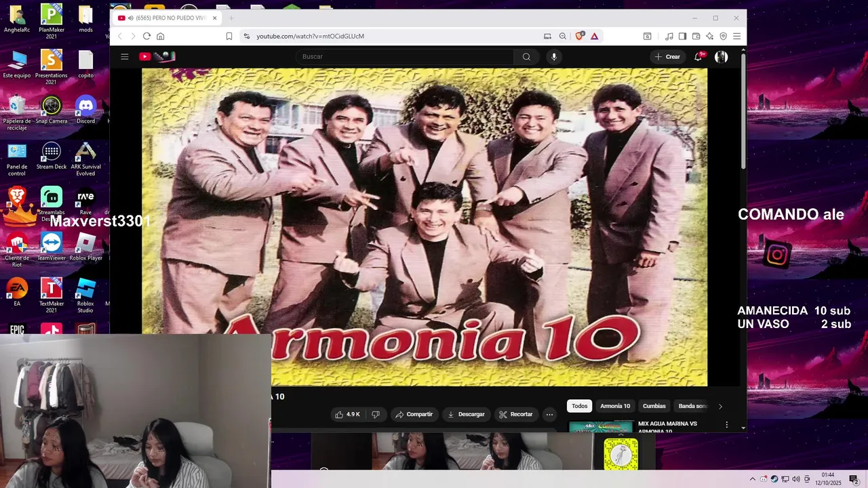Click the Recortar button

pos(515,414)
